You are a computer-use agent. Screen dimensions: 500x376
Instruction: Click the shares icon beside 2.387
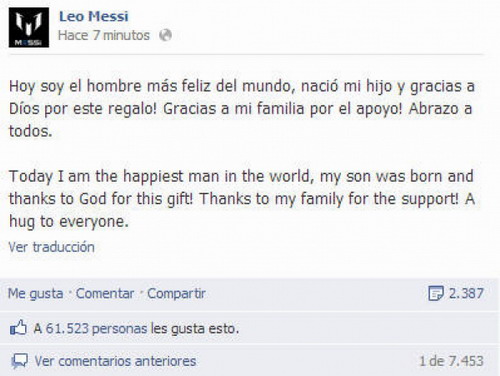click(x=436, y=293)
